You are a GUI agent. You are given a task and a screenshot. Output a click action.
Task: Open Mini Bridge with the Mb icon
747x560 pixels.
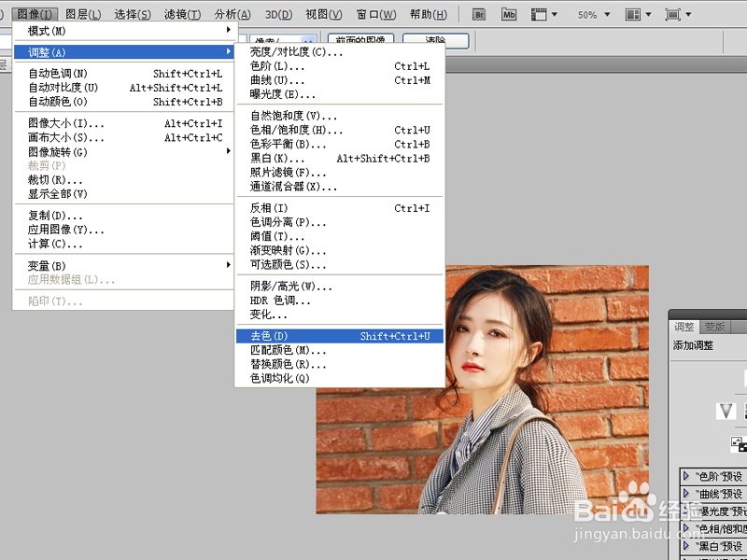509,14
